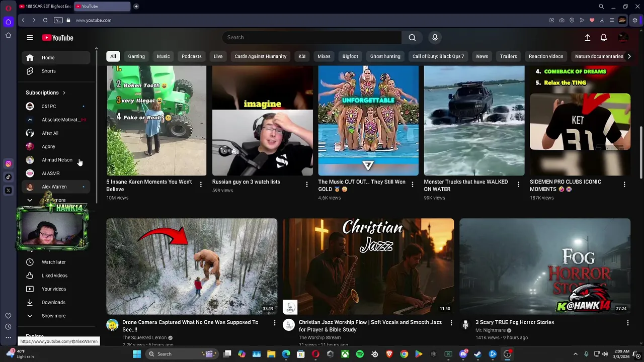Click the search magnifier button
Viewport: 644px width, 362px height.
(412, 38)
